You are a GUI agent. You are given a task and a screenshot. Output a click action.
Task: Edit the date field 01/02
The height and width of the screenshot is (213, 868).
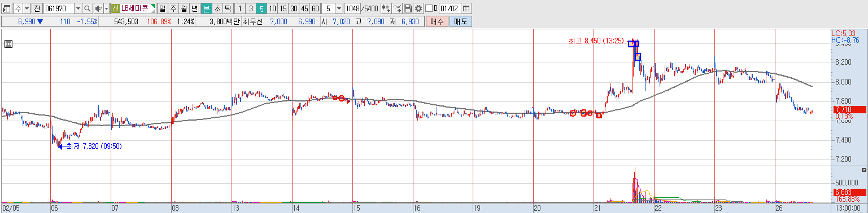point(450,8)
